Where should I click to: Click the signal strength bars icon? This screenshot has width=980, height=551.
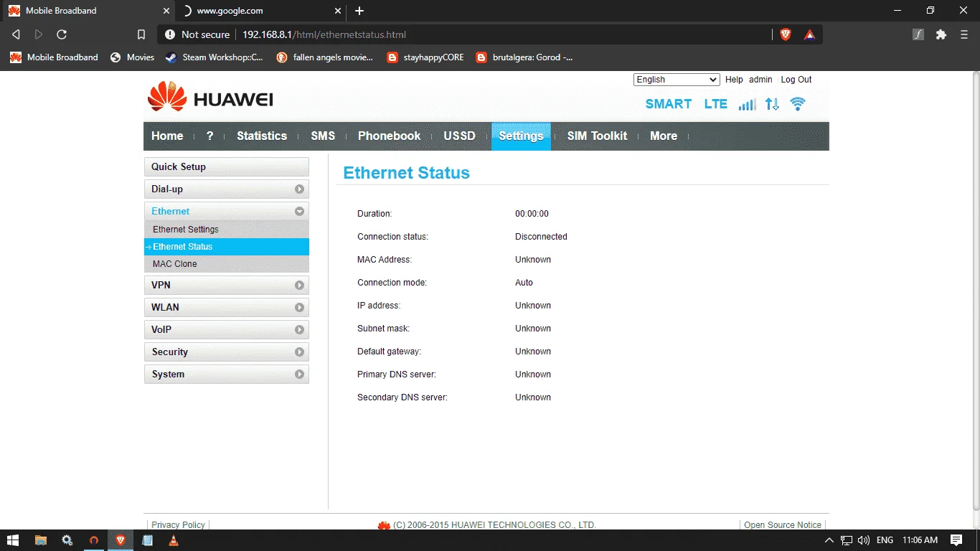click(747, 104)
